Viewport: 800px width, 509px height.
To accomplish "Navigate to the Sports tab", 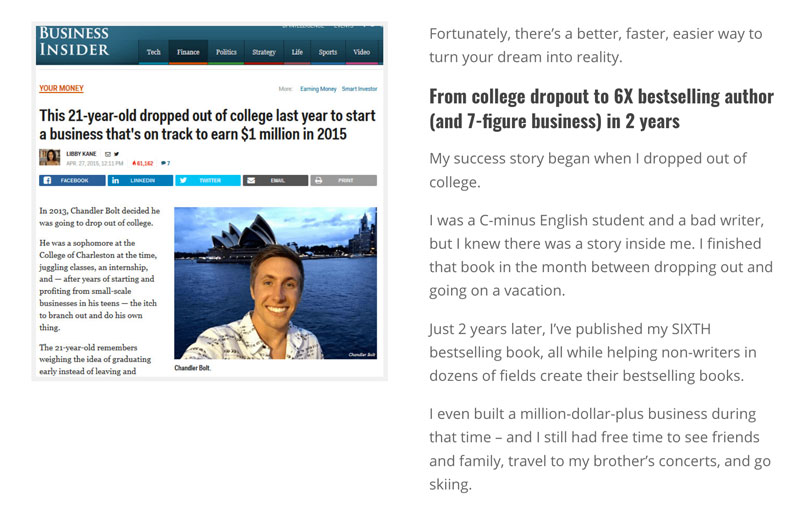I will (x=328, y=52).
